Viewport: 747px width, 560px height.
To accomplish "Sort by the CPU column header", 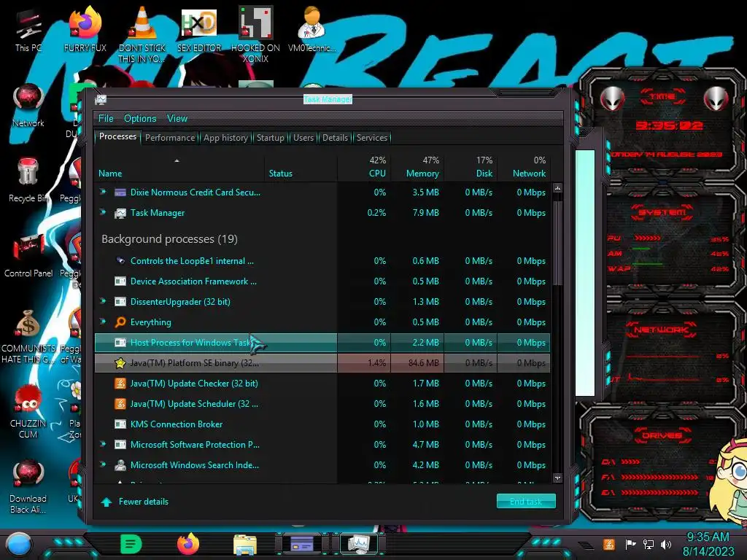I will click(x=364, y=167).
